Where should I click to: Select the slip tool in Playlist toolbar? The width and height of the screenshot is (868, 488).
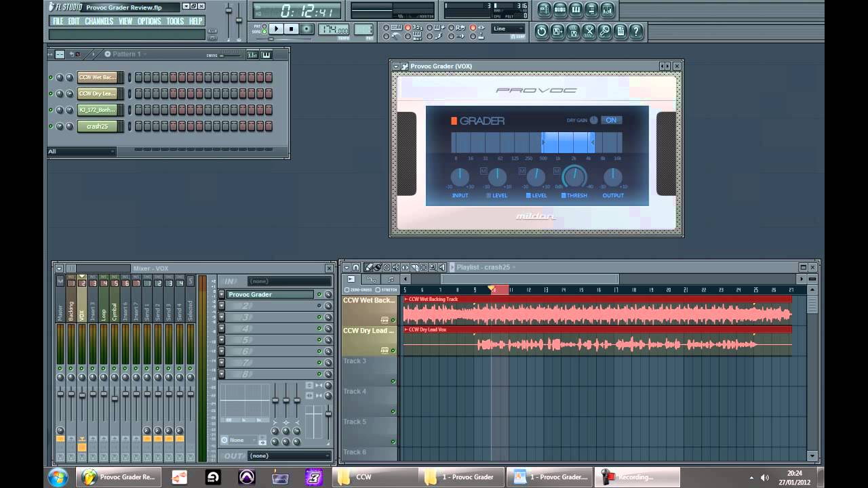pos(405,268)
